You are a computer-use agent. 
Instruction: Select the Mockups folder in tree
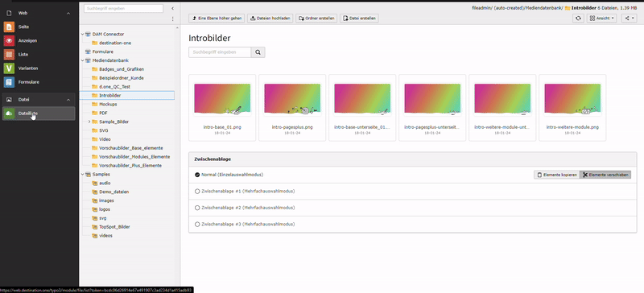pos(108,105)
